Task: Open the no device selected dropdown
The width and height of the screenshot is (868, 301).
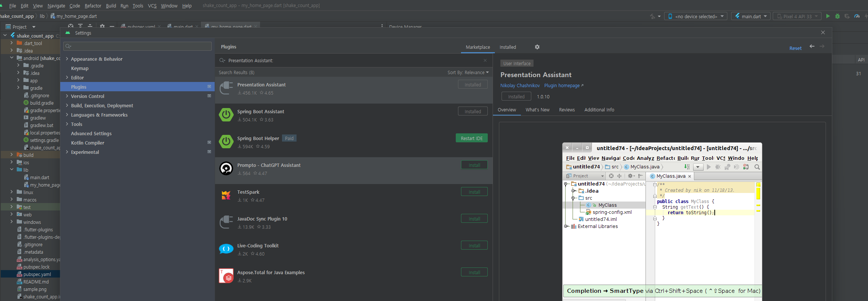Action: pos(696,16)
